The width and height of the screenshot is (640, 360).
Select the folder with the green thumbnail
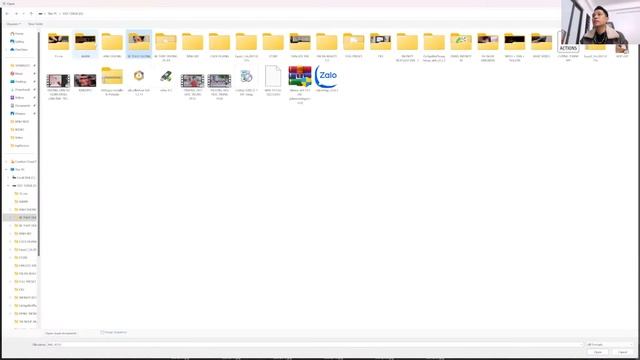(x=461, y=46)
